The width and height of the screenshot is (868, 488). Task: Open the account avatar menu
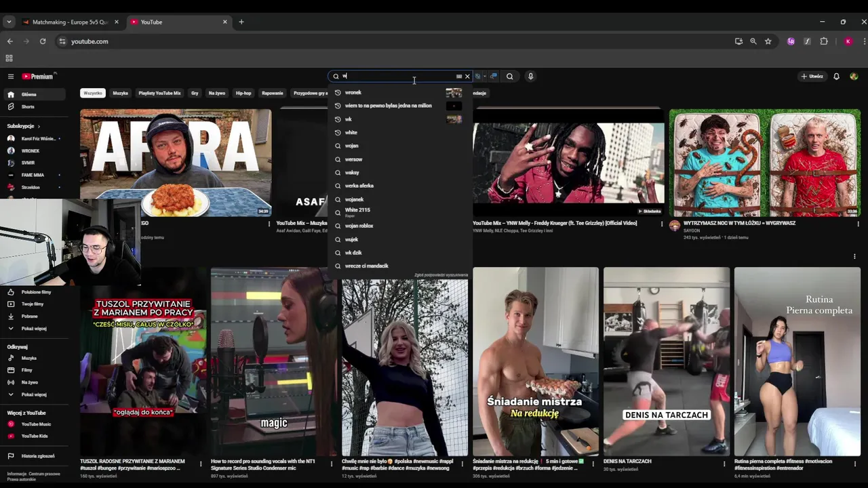(x=854, y=77)
